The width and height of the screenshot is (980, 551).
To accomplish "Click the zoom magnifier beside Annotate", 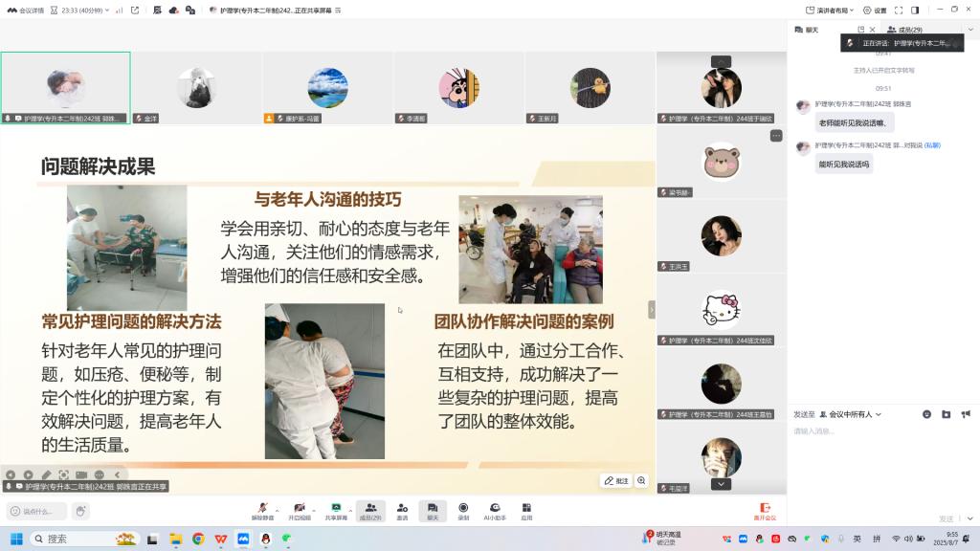I will coord(642,481).
